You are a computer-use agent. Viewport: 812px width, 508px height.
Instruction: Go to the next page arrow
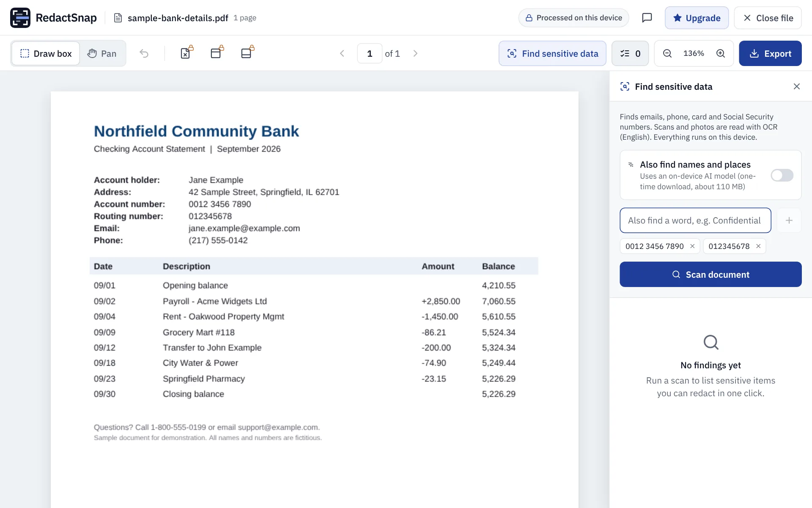pyautogui.click(x=415, y=53)
